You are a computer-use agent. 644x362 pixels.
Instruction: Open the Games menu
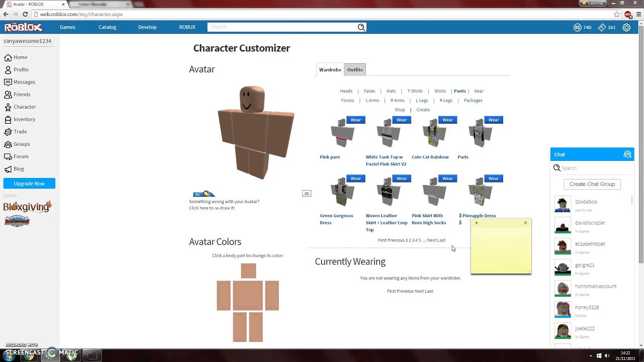(67, 27)
